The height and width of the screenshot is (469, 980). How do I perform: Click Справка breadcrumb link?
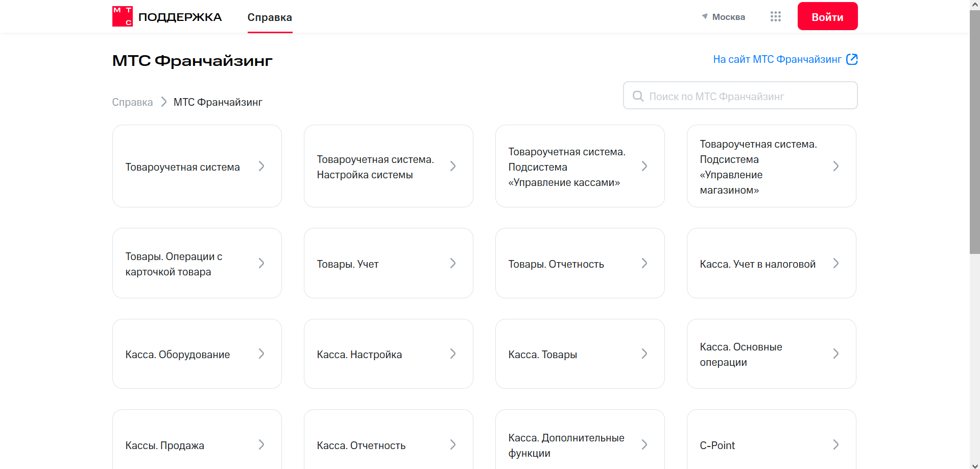pos(132,102)
